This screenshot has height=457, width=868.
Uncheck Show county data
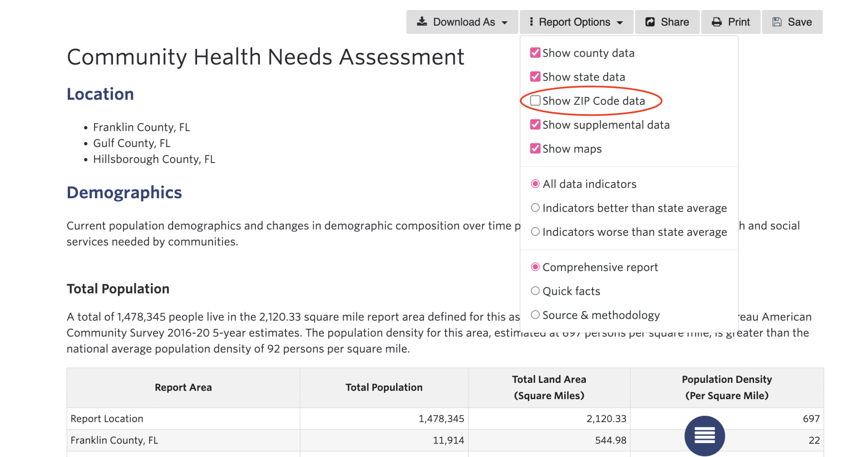535,52
